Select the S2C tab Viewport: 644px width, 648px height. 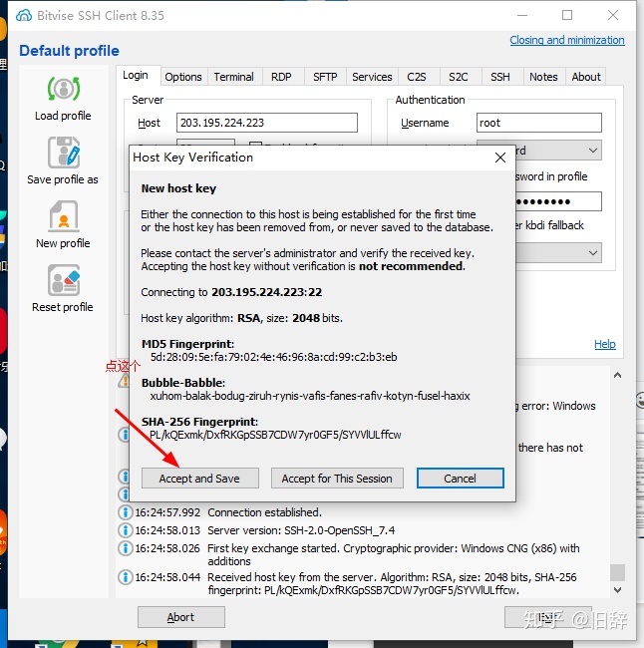pyautogui.click(x=459, y=77)
